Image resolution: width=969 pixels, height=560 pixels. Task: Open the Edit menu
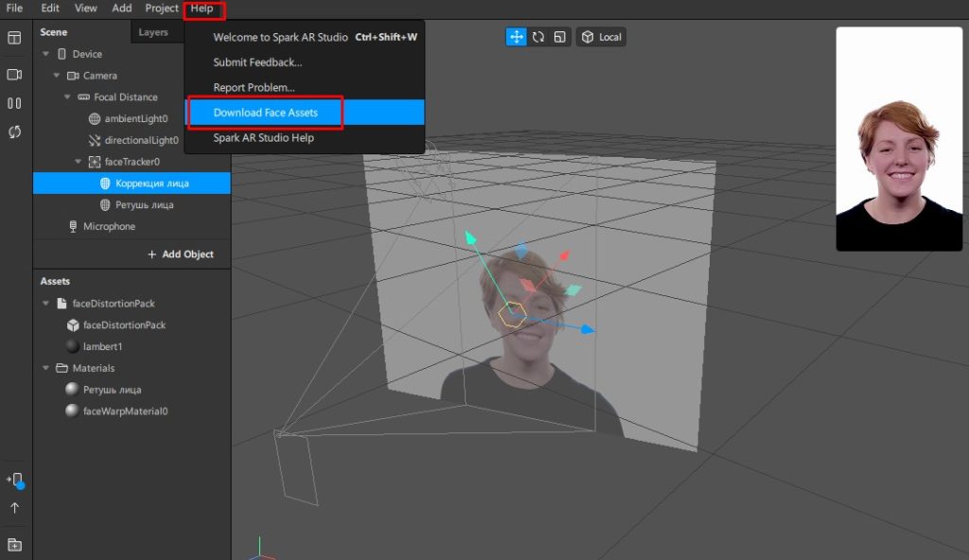(50, 8)
